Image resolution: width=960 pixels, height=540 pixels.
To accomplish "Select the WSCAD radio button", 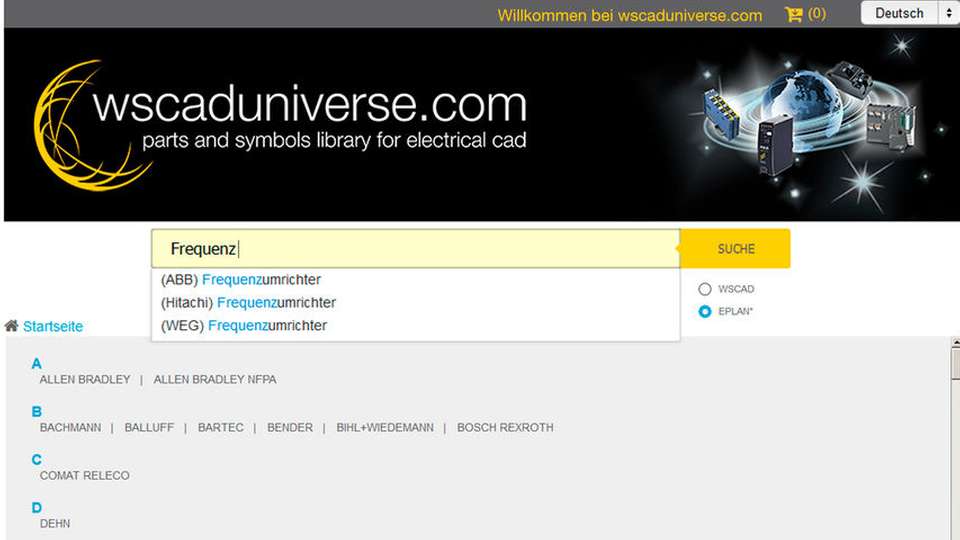I will tap(705, 289).
